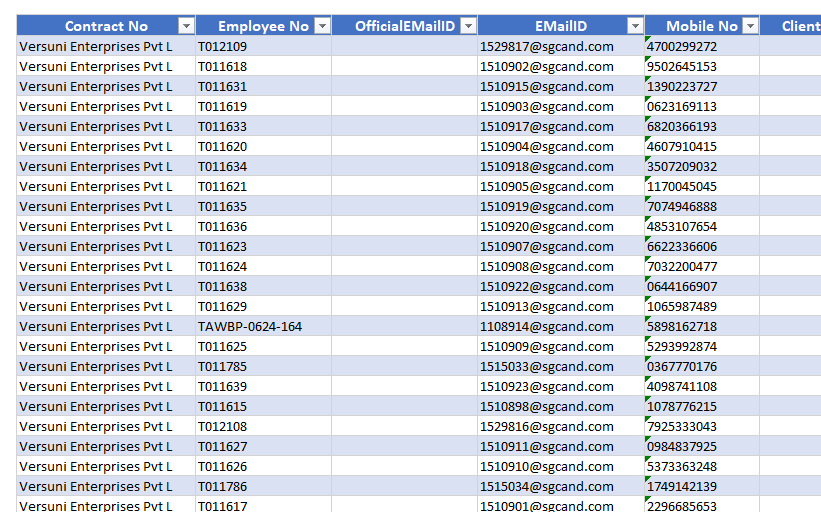Select email cell 1108914@sgcand.com
The image size is (821, 512).
point(561,326)
